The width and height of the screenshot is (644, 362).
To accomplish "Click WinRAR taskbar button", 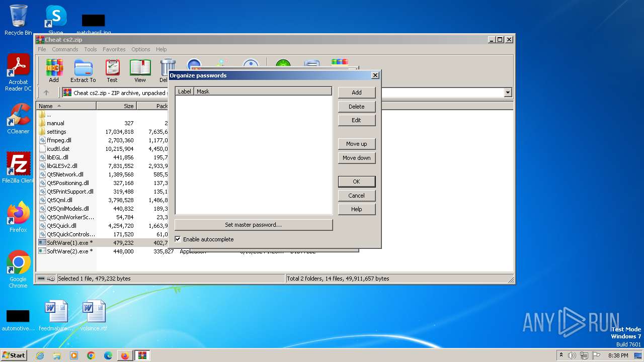I will coord(142,355).
